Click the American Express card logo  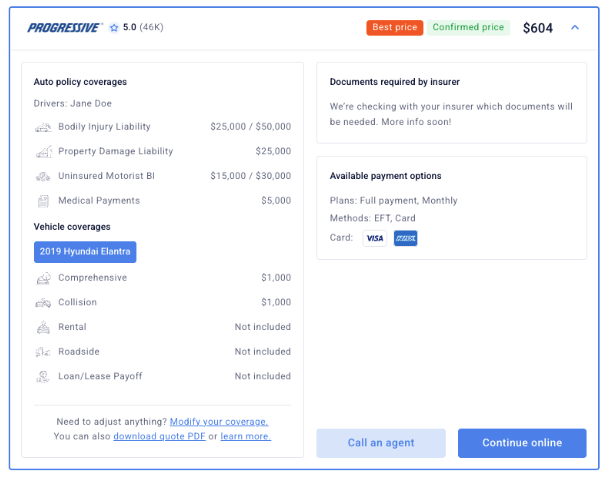[405, 238]
